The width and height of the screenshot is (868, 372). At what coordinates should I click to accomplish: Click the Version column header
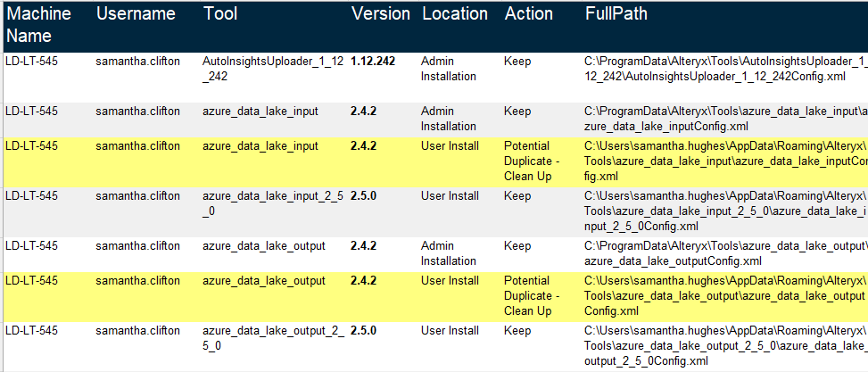tap(381, 14)
